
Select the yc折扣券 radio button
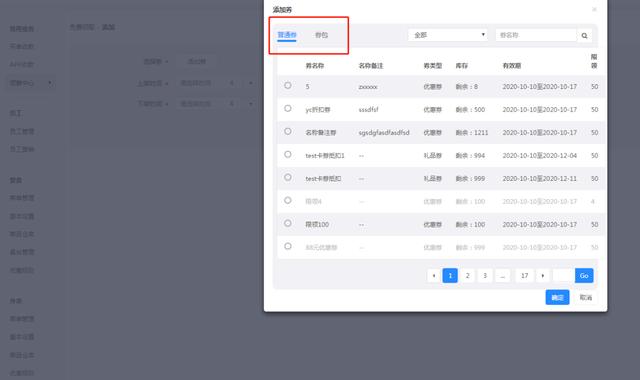(288, 108)
